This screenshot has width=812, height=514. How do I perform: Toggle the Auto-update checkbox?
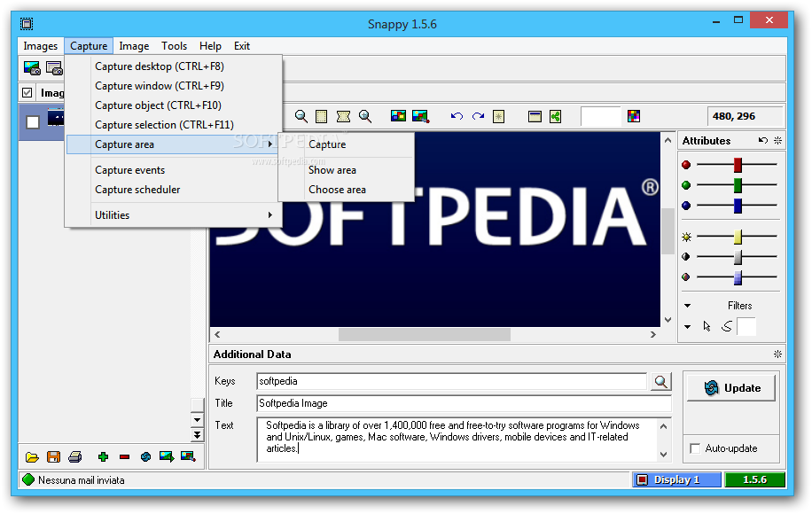696,448
